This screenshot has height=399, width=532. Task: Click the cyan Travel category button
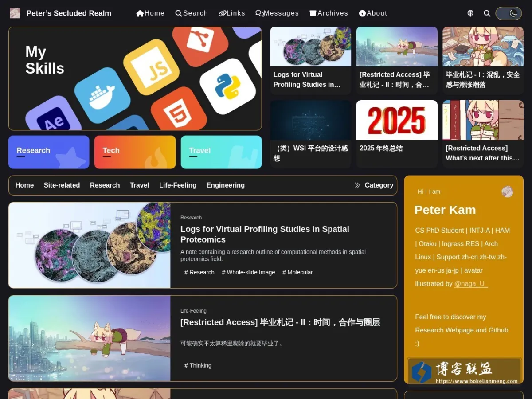221,152
